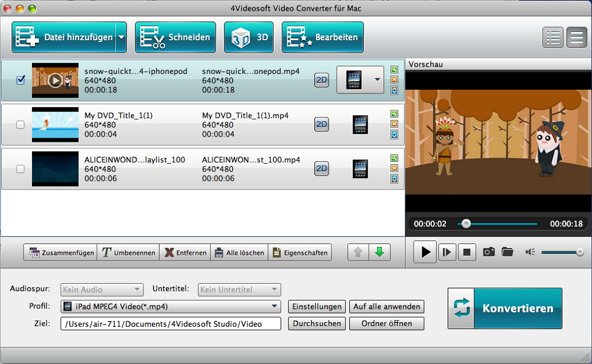Click the Zusammenfügen merge button

click(60, 252)
